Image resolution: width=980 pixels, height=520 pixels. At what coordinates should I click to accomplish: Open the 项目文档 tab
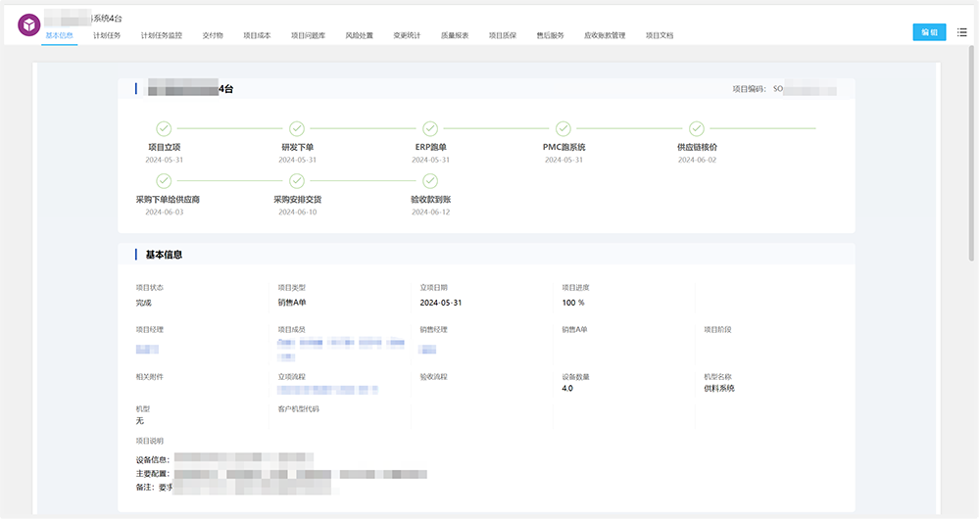[x=660, y=35]
